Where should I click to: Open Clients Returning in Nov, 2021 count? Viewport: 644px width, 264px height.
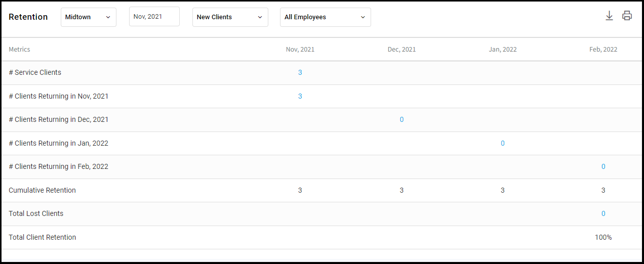300,96
